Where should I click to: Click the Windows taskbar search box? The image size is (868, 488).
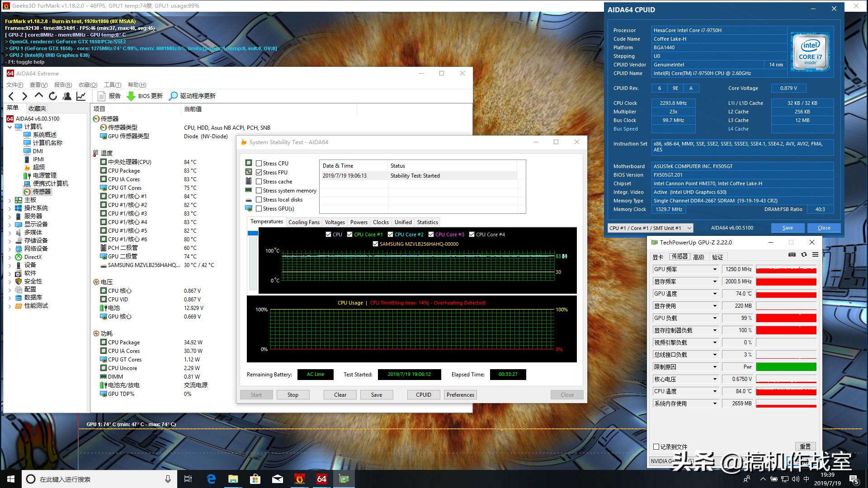click(99, 479)
